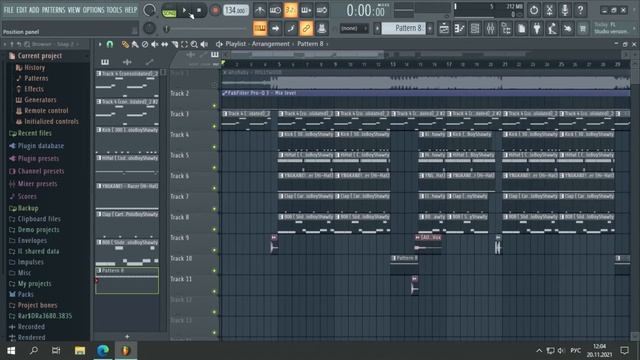Screen dimensions: 640x360
Task: Toggle the metronome icon
Action: coord(260,10)
